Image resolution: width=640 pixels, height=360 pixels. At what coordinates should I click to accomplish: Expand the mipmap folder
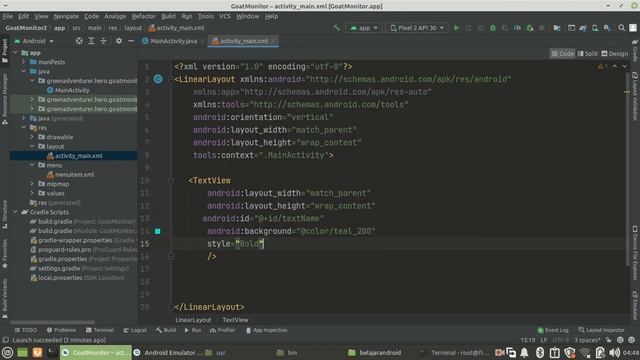[x=32, y=184]
